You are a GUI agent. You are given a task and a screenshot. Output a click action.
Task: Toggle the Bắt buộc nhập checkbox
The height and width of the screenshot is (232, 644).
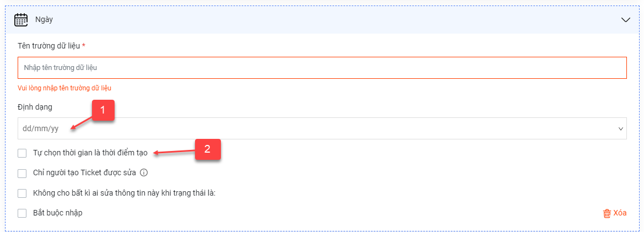(x=22, y=213)
